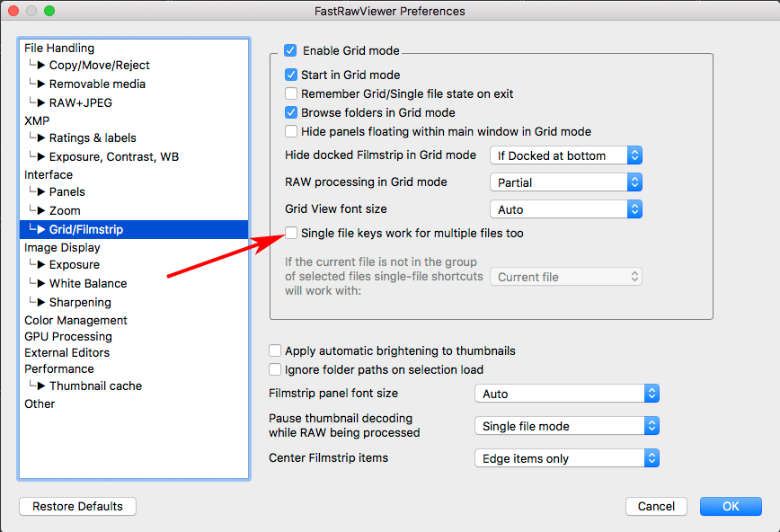Enable automatic brightening for thumbnails
780x532 pixels.
tap(276, 351)
